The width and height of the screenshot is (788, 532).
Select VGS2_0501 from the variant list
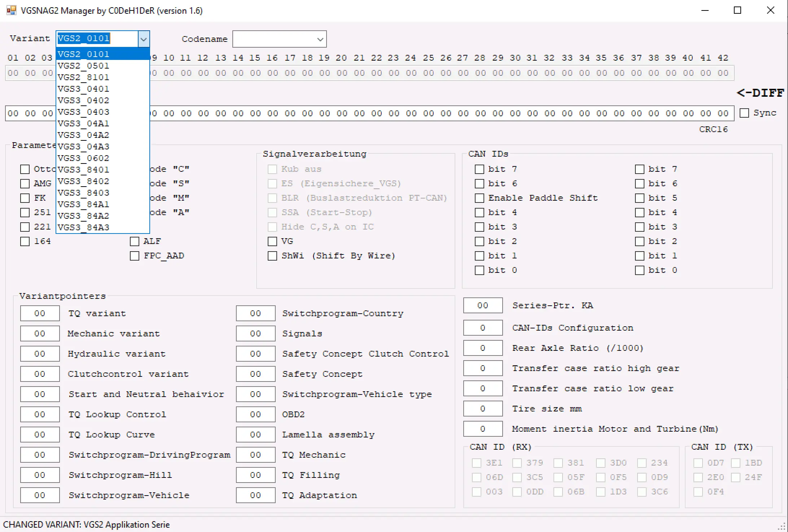coord(103,66)
